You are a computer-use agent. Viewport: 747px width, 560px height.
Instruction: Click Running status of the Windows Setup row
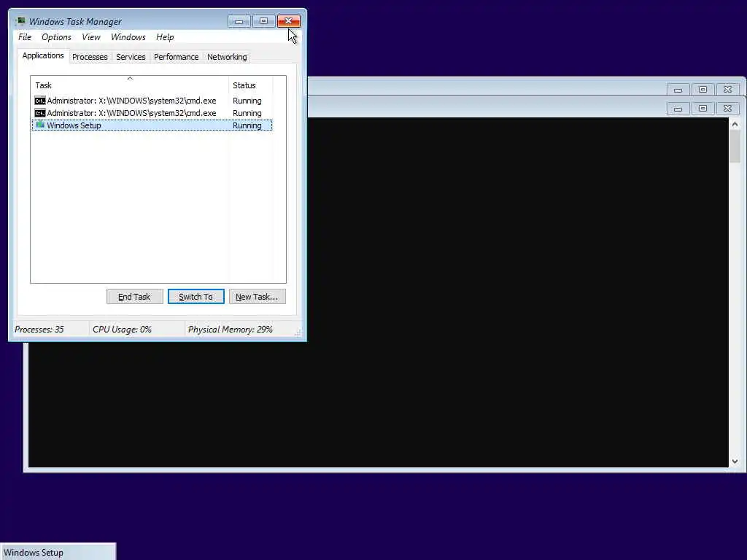[x=247, y=125]
